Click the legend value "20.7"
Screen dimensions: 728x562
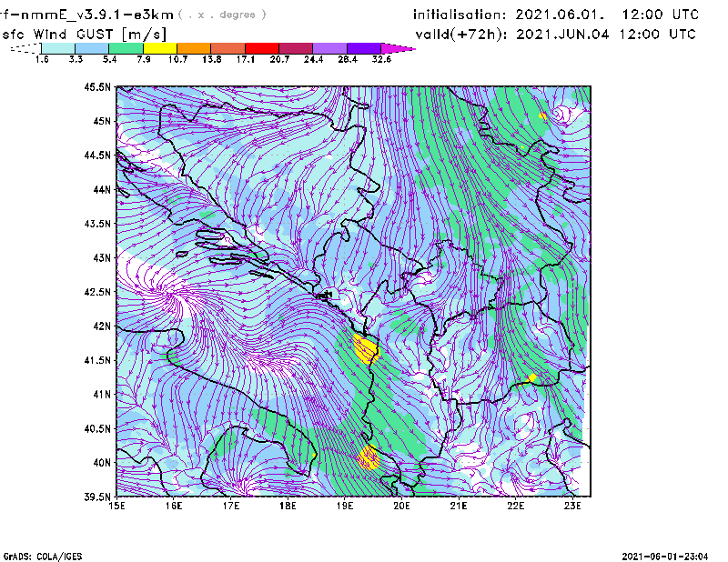click(279, 59)
